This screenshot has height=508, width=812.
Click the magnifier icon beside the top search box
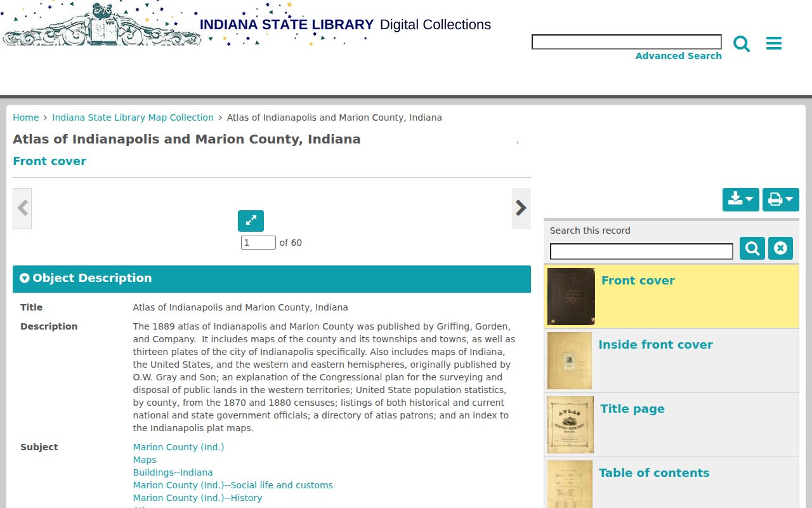click(742, 44)
